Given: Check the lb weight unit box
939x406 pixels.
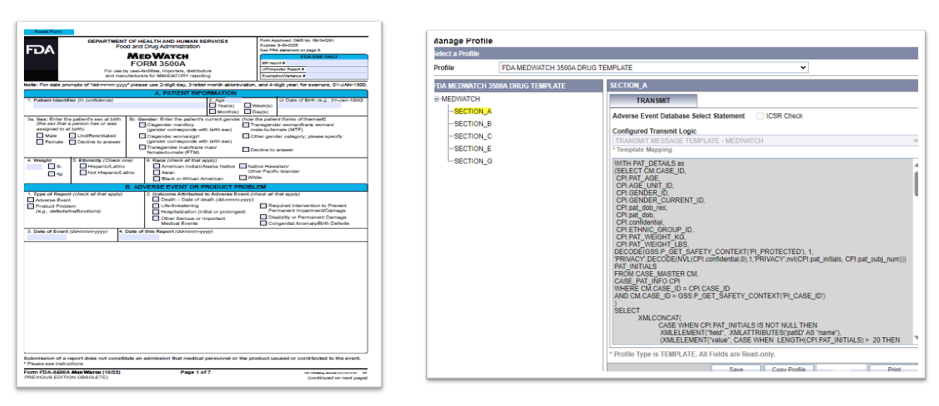Looking at the screenshot, I should 52,166.
